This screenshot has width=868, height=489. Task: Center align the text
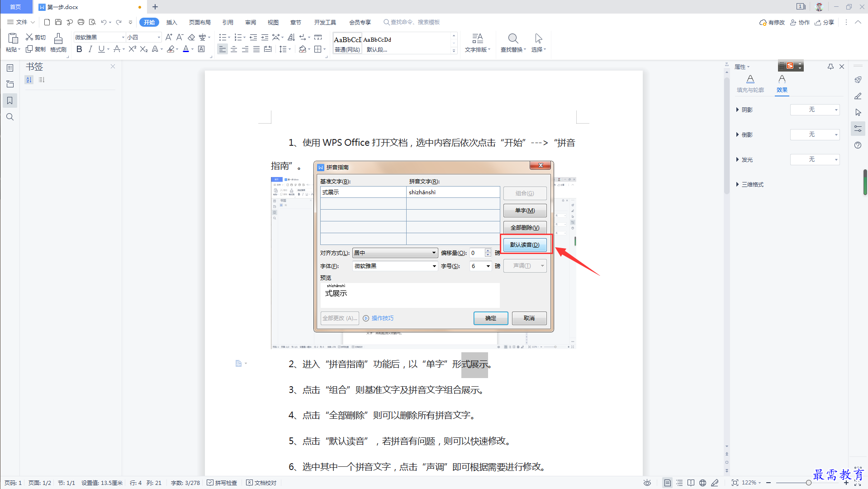(234, 49)
